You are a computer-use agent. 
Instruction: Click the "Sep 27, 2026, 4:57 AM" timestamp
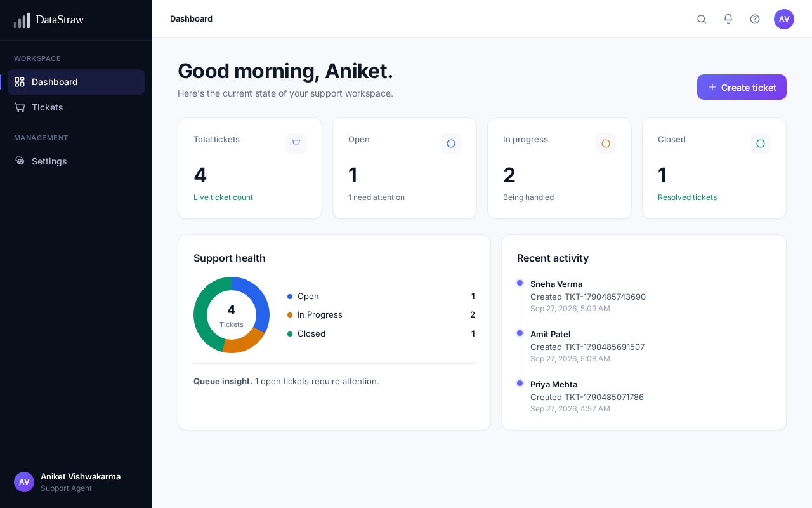point(570,409)
